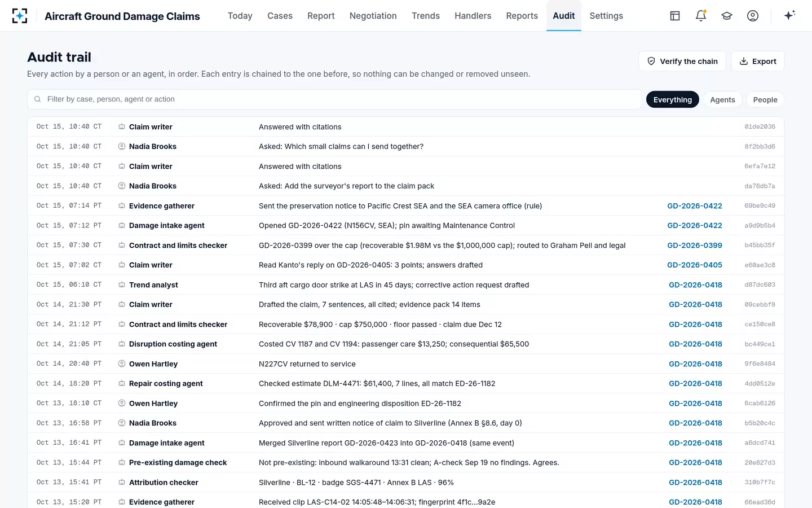Click the agent icon beside Pre-existing damage check

pos(122,463)
